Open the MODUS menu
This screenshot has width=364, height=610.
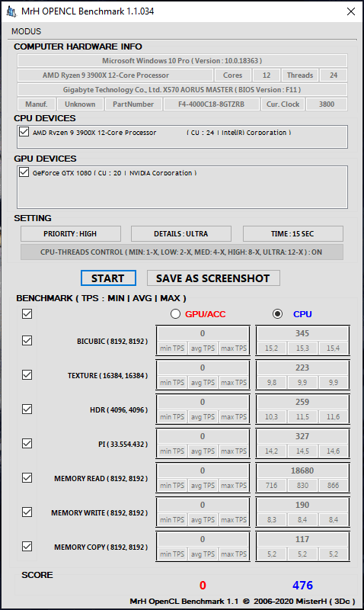(x=26, y=31)
